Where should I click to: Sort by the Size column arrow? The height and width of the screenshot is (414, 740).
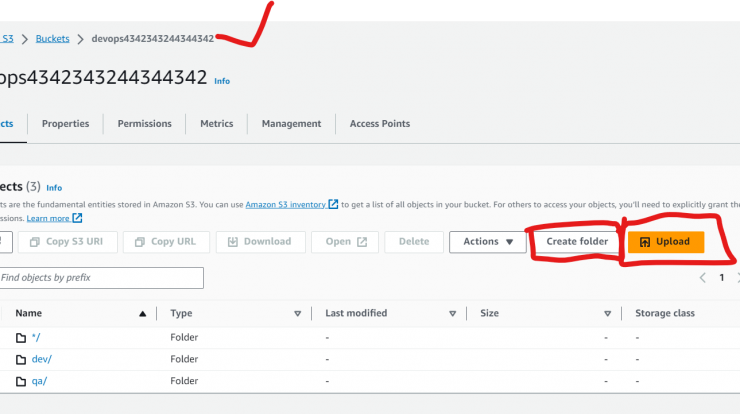(x=607, y=313)
